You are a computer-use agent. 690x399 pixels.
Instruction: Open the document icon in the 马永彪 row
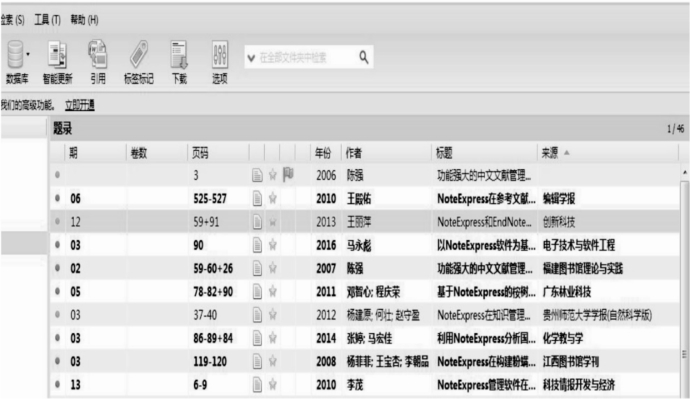pyautogui.click(x=257, y=245)
